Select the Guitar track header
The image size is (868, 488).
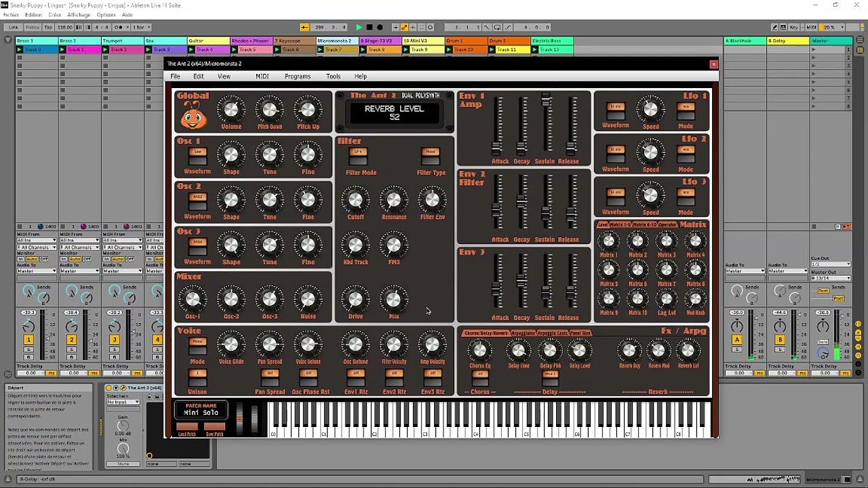[208, 41]
